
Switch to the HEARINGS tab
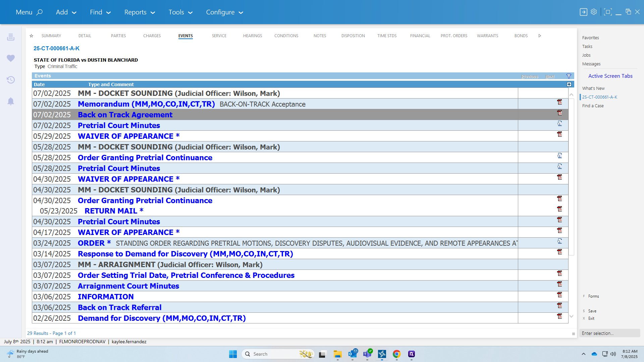253,36
